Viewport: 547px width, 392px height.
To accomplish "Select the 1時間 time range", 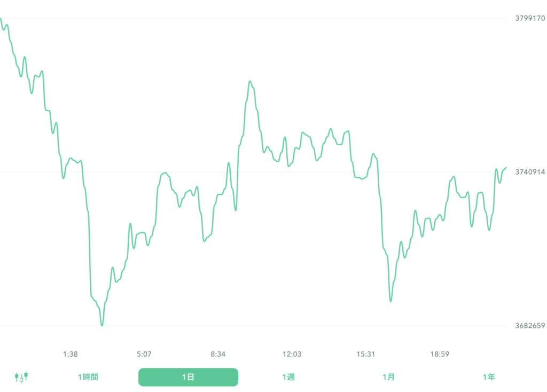I will 88,377.
